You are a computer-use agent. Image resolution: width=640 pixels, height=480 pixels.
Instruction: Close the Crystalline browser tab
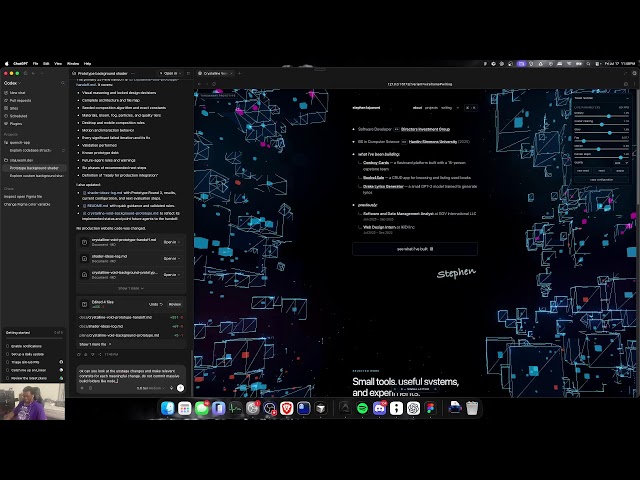click(231, 73)
